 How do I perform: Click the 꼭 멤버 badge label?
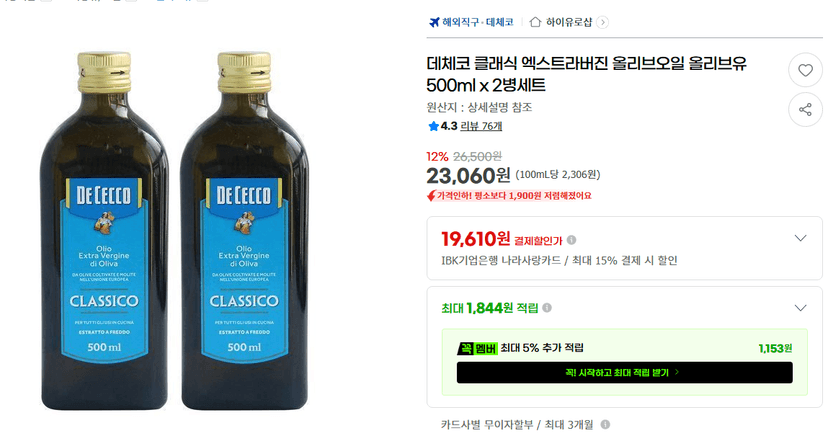[x=477, y=348]
